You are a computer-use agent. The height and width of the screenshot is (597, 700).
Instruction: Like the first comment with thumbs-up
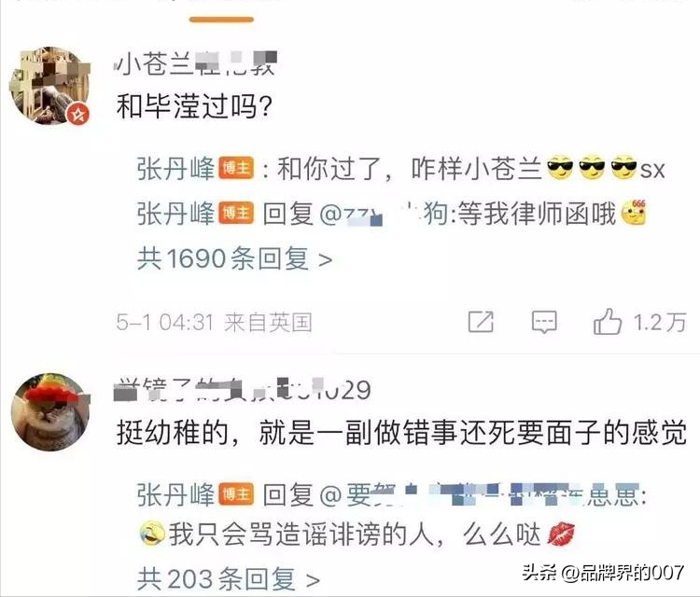(608, 321)
